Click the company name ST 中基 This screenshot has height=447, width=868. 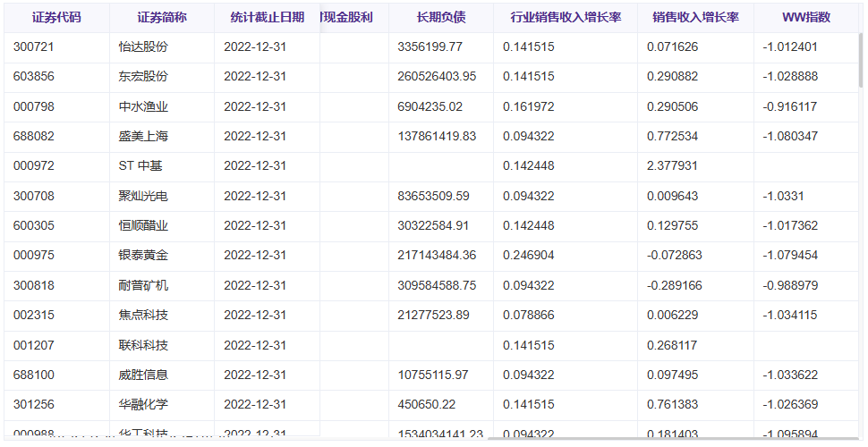click(140, 166)
